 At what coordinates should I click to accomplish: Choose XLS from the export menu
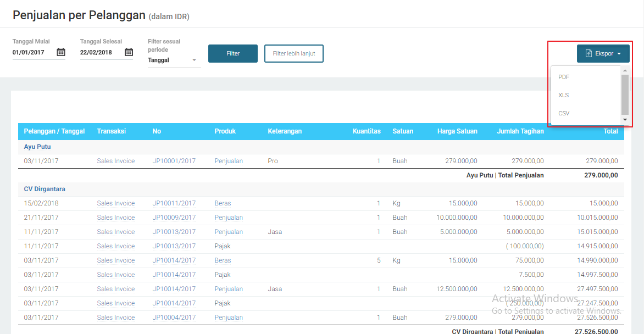point(564,96)
